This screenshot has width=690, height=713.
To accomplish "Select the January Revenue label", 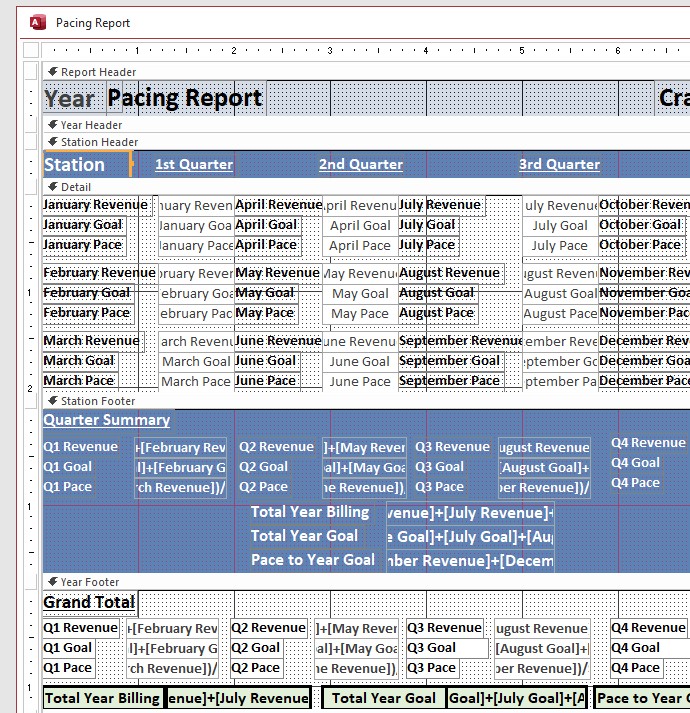I will 98,205.
